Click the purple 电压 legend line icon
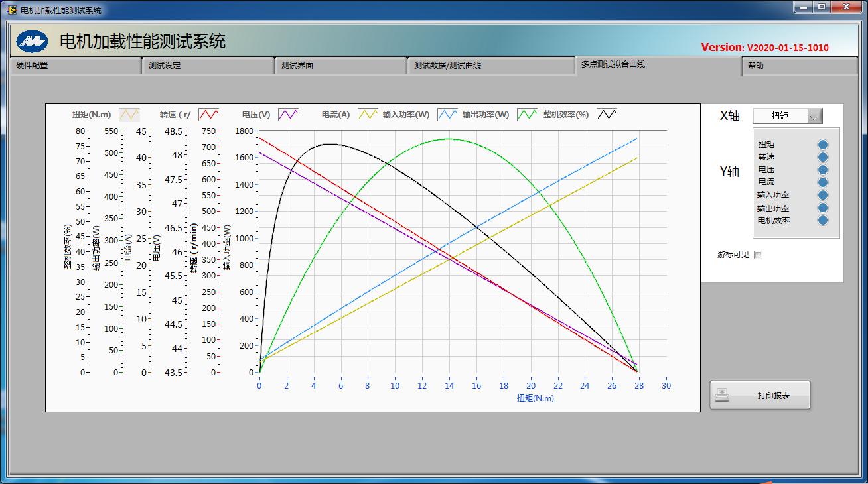Image resolution: width=868 pixels, height=484 pixels. click(288, 115)
